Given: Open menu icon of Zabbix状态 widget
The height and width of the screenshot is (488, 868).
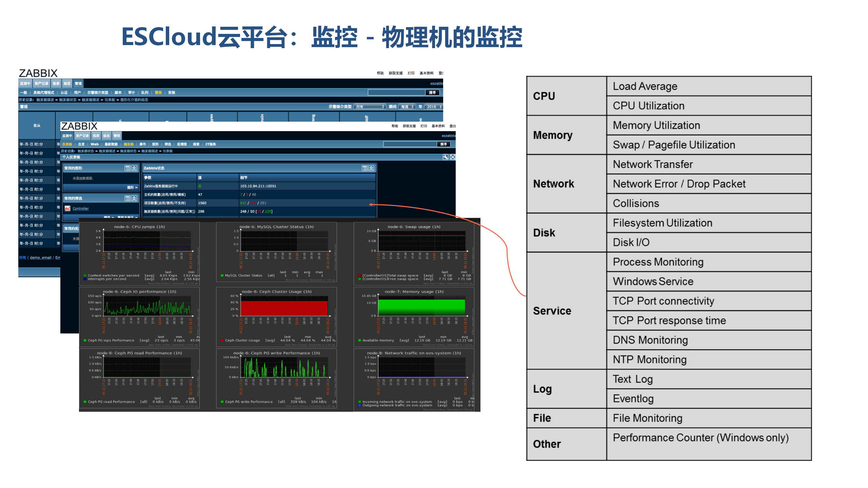Looking at the screenshot, I should click(x=364, y=168).
